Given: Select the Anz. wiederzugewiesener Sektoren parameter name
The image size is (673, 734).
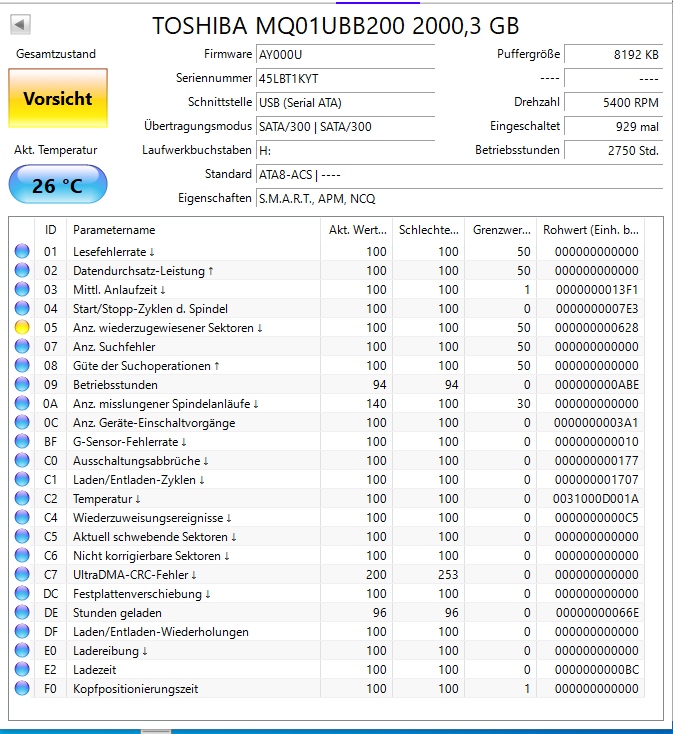Looking at the screenshot, I should pyautogui.click(x=168, y=328).
